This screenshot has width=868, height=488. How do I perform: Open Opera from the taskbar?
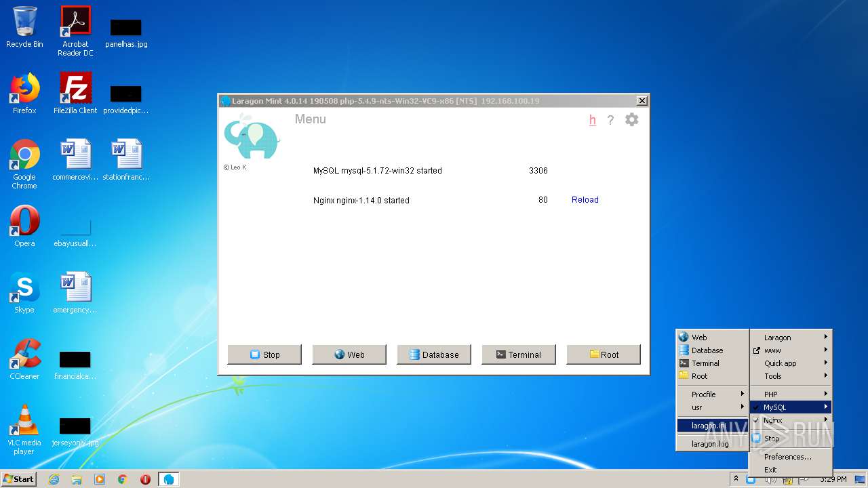click(x=145, y=479)
